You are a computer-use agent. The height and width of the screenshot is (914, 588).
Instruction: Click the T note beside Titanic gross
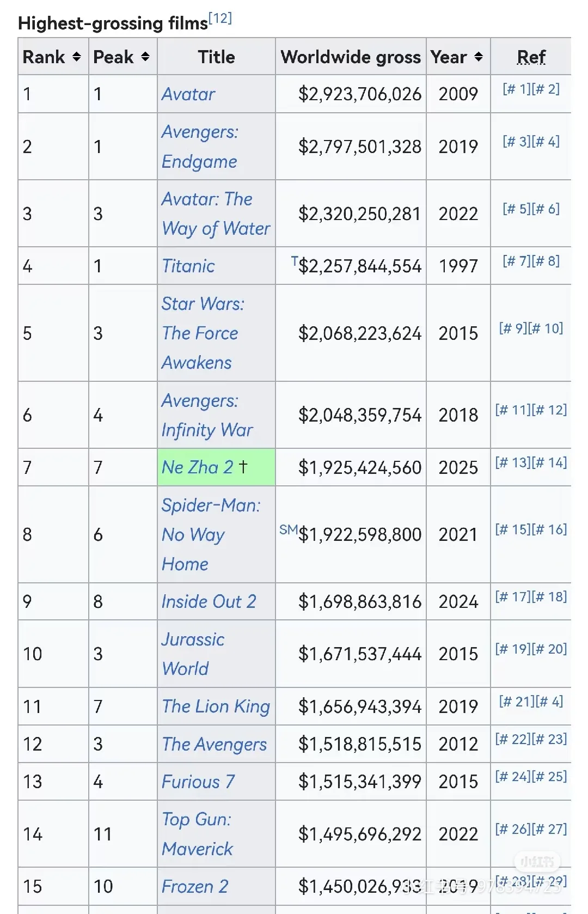coord(294,261)
